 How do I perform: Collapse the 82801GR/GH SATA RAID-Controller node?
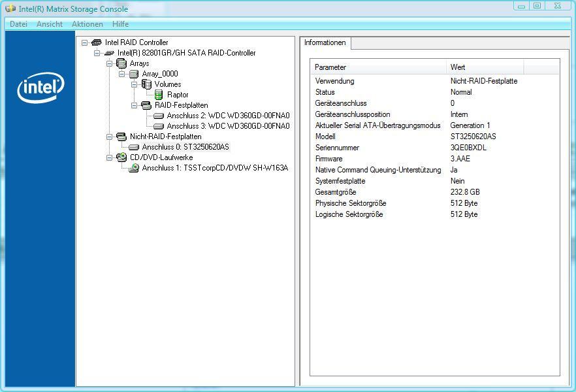pos(97,54)
